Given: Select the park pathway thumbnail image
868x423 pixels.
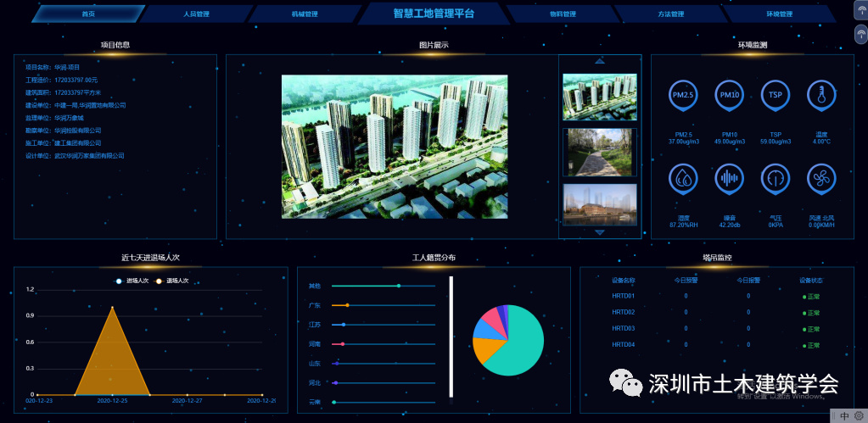Looking at the screenshot, I should (599, 152).
